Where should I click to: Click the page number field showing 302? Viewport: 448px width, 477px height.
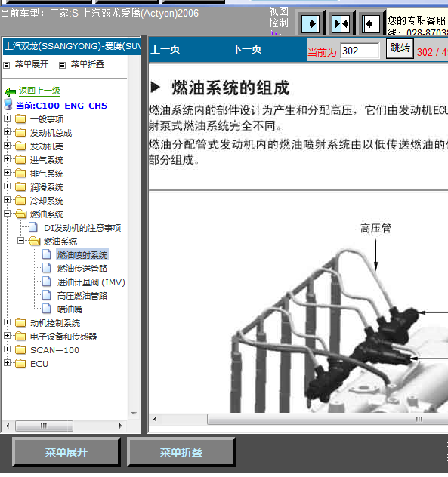click(x=360, y=51)
